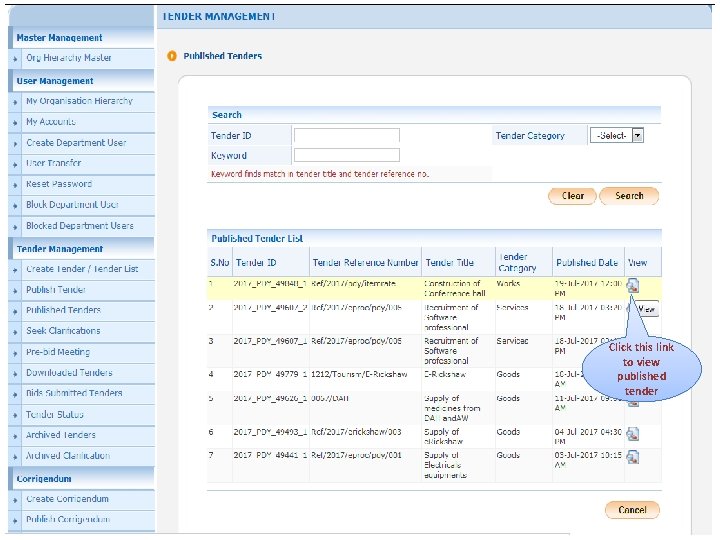Click the User Management section header
The height and width of the screenshot is (540, 720).
tap(55, 81)
